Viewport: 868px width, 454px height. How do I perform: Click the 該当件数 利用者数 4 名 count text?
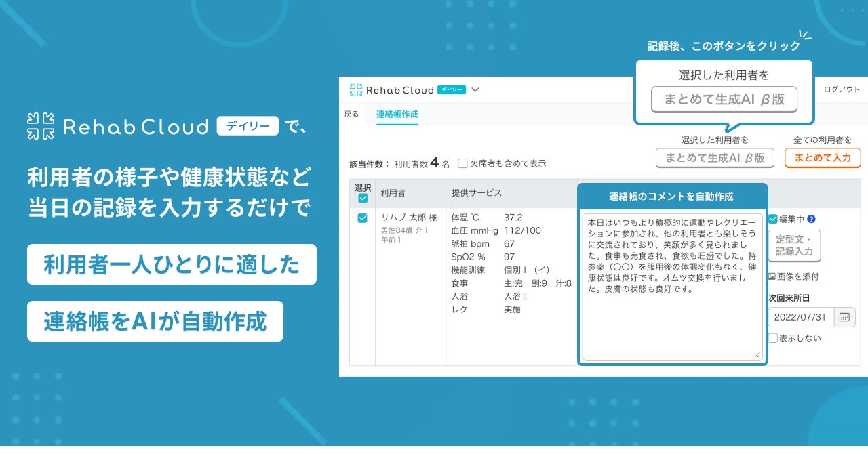399,163
